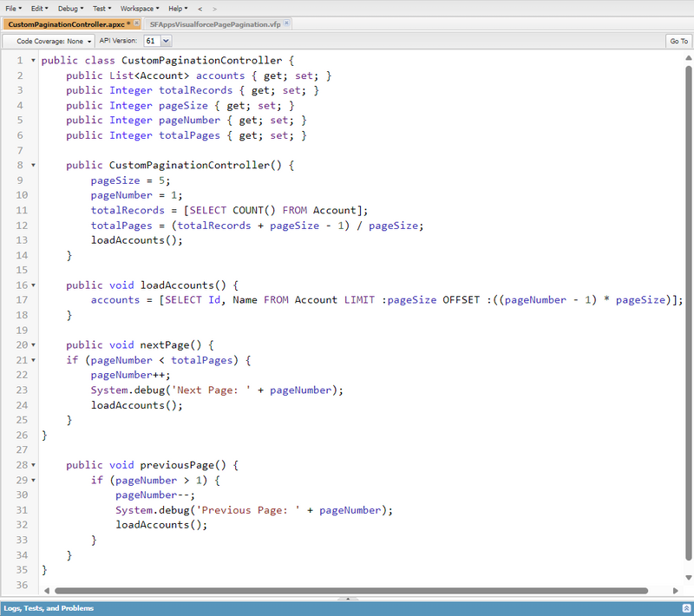
Task: Click the vertical scrollbar thumb
Action: (688, 313)
